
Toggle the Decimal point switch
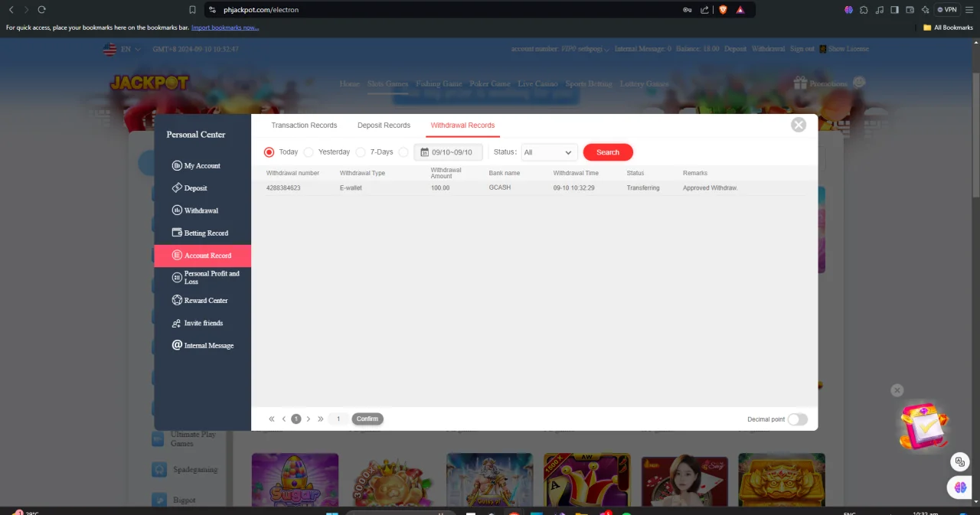798,419
